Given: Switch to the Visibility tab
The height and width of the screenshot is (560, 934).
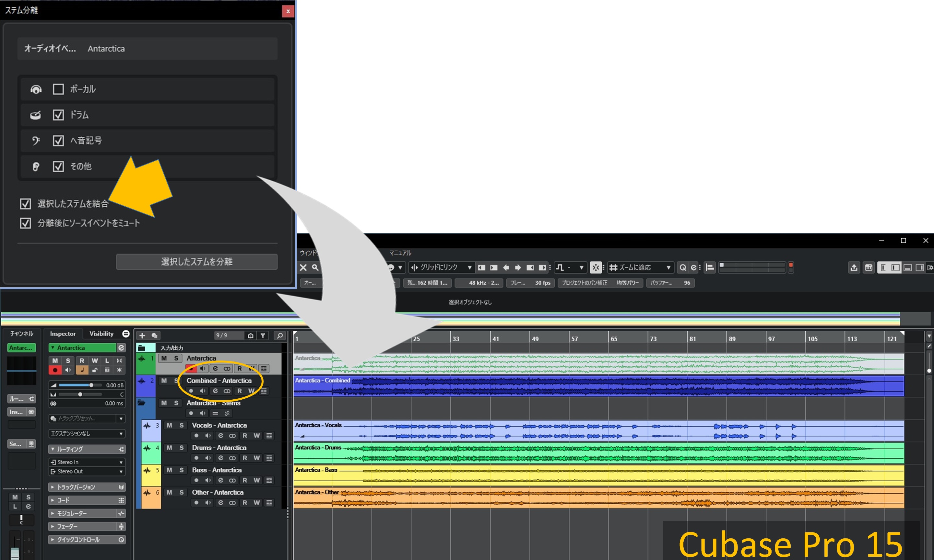Looking at the screenshot, I should click(101, 334).
